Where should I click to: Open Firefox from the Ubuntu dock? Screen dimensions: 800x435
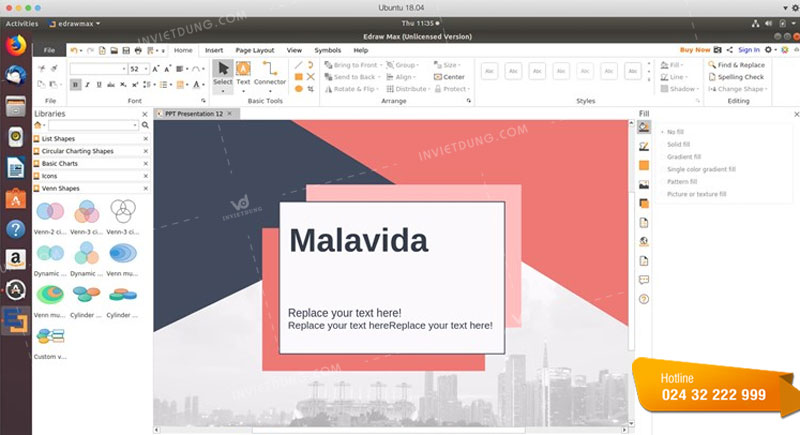16,46
